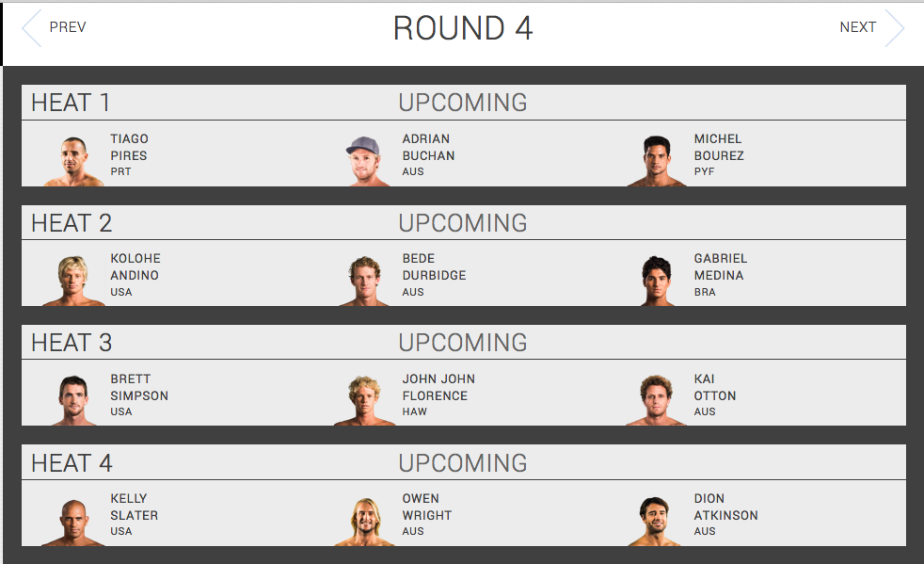Screen dimensions: 924x564
Task: Click the previous round left arrow icon
Action: click(x=31, y=28)
